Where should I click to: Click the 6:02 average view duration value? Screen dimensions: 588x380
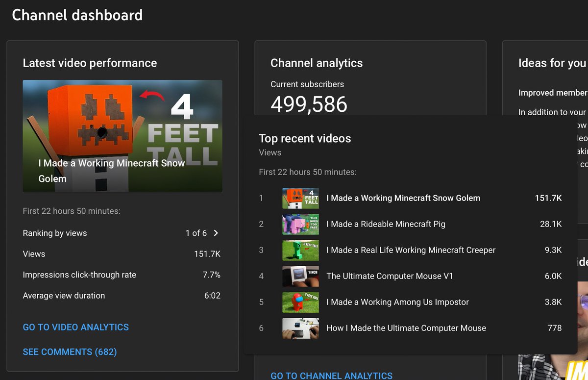click(x=212, y=296)
